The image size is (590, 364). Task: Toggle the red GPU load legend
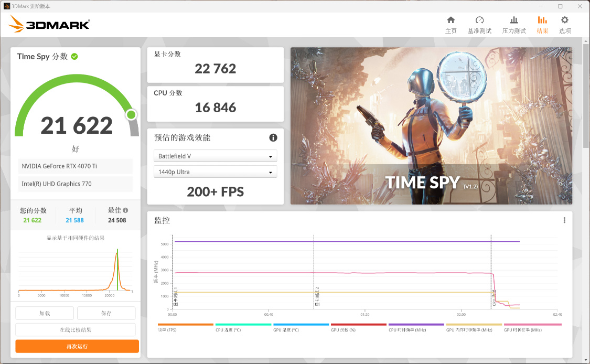pyautogui.click(x=359, y=325)
